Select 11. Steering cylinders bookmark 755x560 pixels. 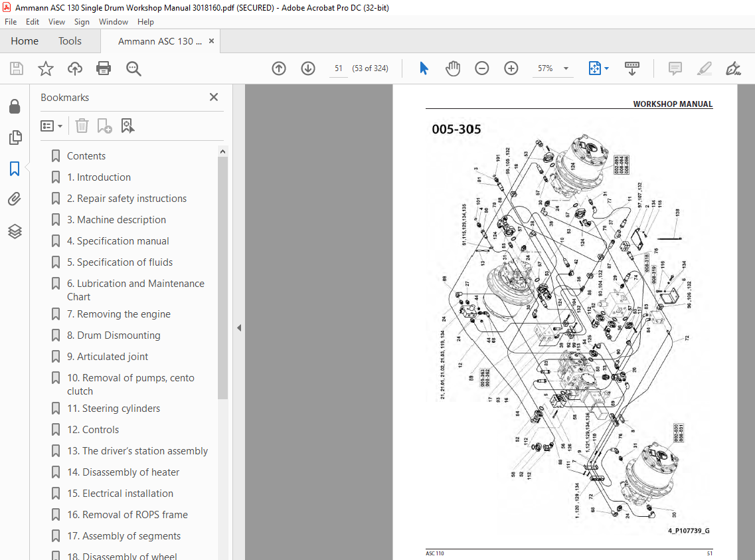[x=114, y=409]
